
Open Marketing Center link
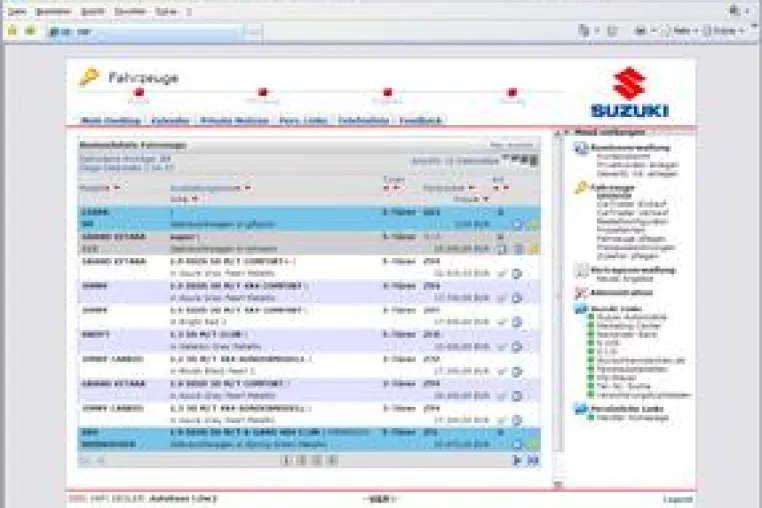(x=629, y=326)
